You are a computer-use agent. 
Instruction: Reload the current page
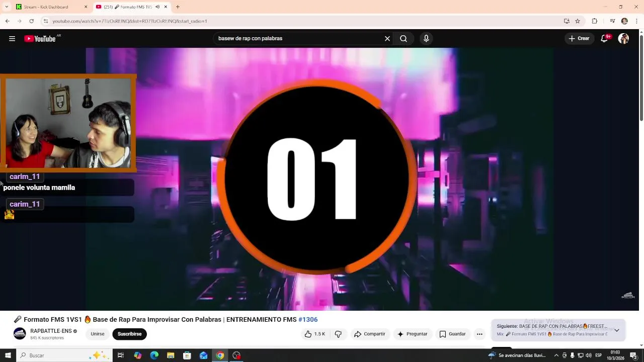tap(31, 21)
